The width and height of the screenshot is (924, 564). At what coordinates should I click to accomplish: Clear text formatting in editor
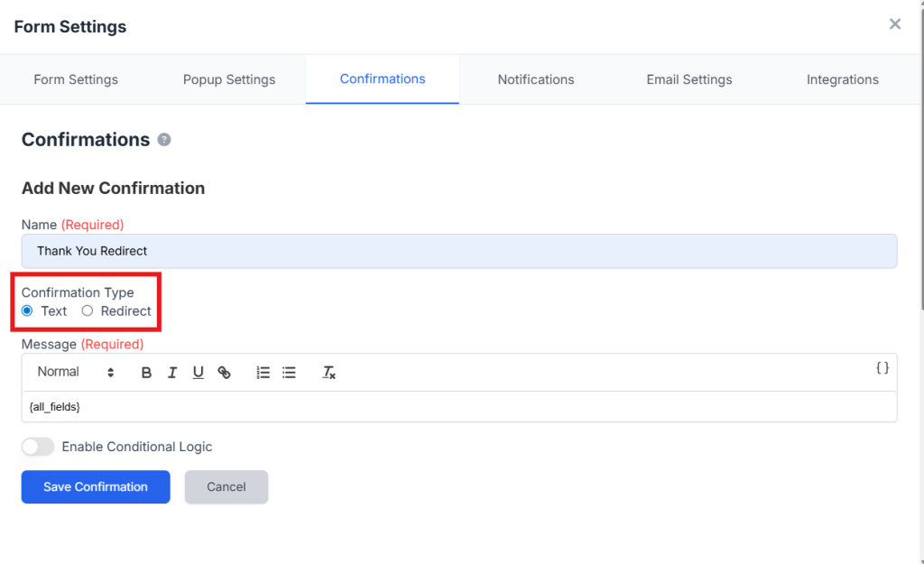[x=329, y=373]
